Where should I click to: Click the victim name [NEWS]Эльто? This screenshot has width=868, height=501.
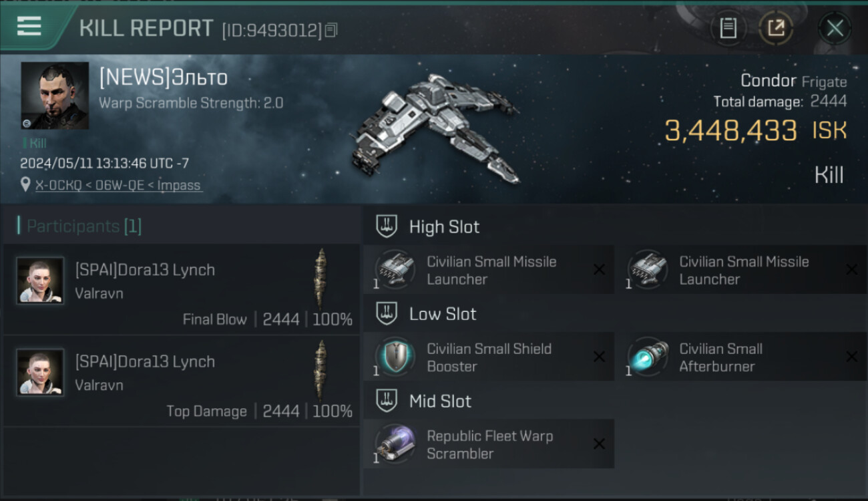pyautogui.click(x=164, y=77)
